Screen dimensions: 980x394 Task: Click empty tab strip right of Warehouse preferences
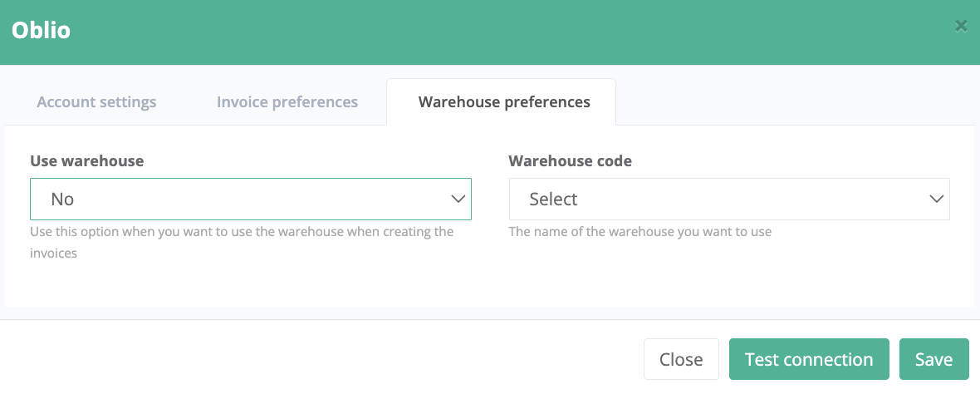click(x=789, y=102)
